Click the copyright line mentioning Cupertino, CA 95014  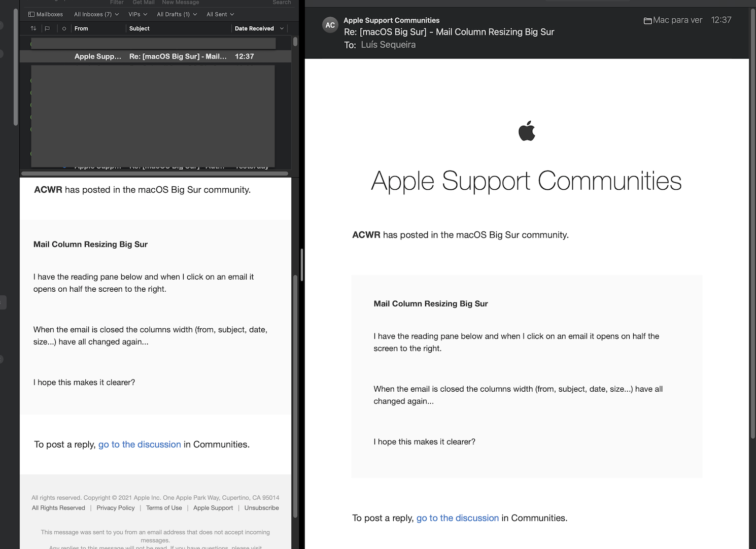[x=155, y=498]
